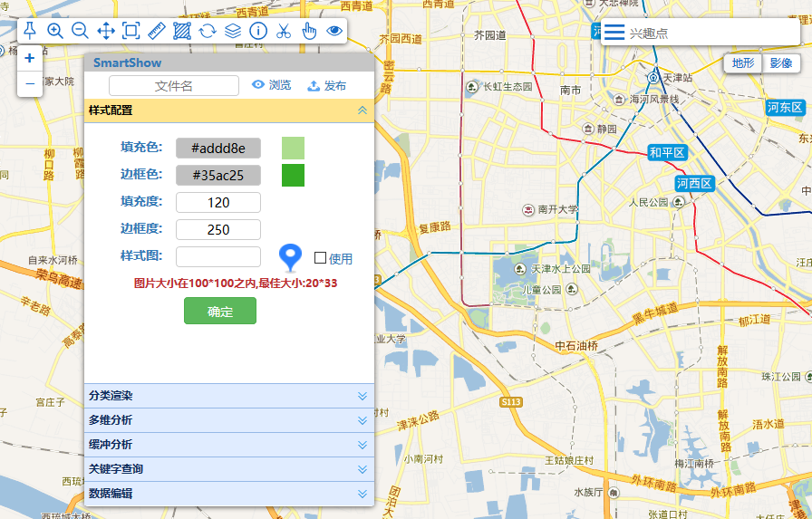Expand the 数据编辑 section chevron

coord(362,494)
